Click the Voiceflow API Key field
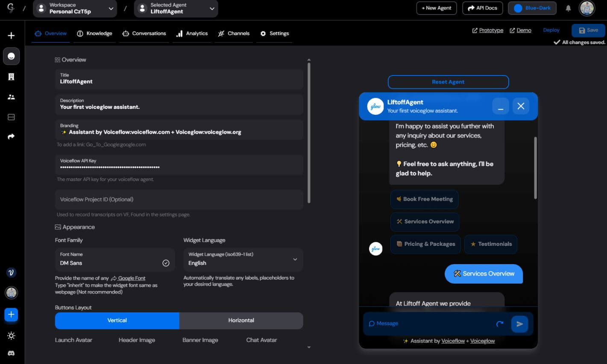Viewport: 607px width, 364px height. click(179, 164)
